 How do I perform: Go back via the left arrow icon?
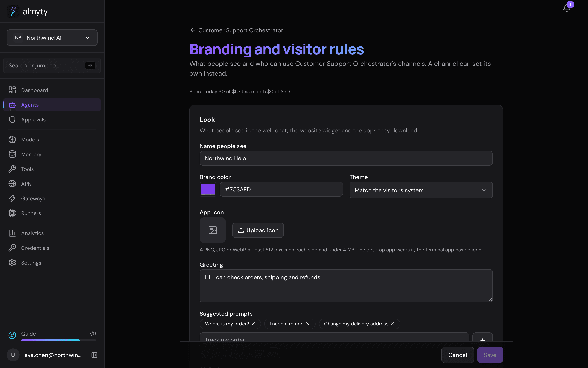pyautogui.click(x=193, y=30)
